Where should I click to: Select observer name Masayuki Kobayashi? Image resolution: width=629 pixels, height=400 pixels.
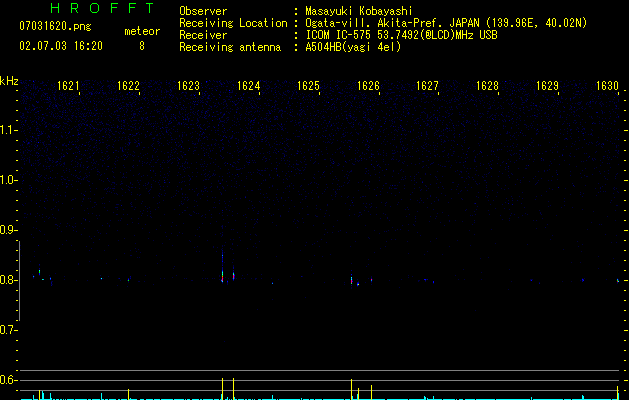pos(359,11)
